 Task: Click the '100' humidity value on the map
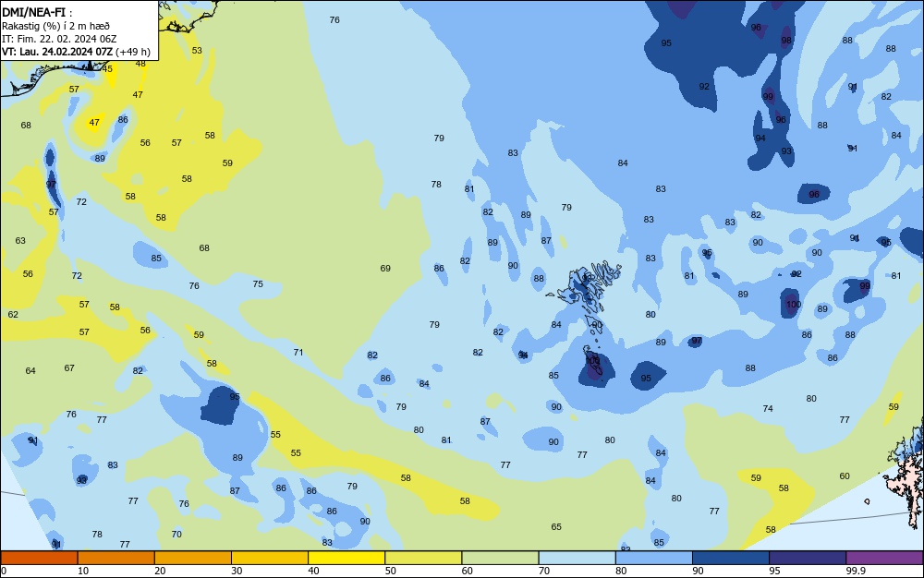794,305
